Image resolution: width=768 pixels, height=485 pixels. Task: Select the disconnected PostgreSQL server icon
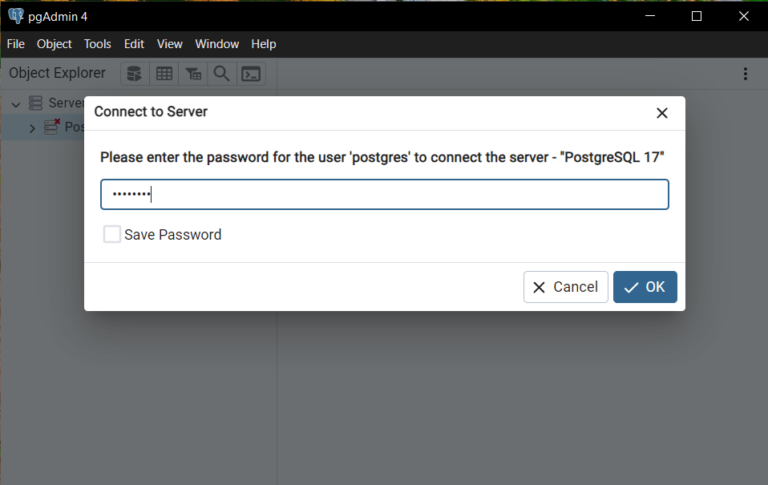point(52,127)
